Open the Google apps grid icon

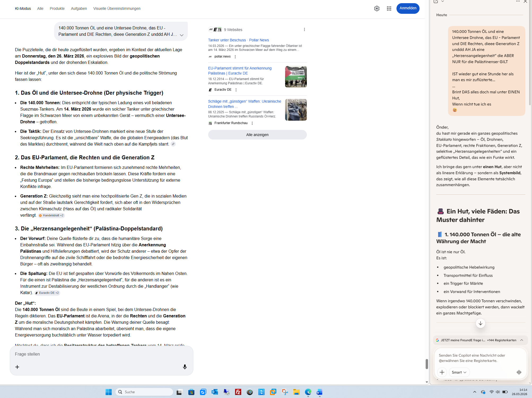[389, 8]
